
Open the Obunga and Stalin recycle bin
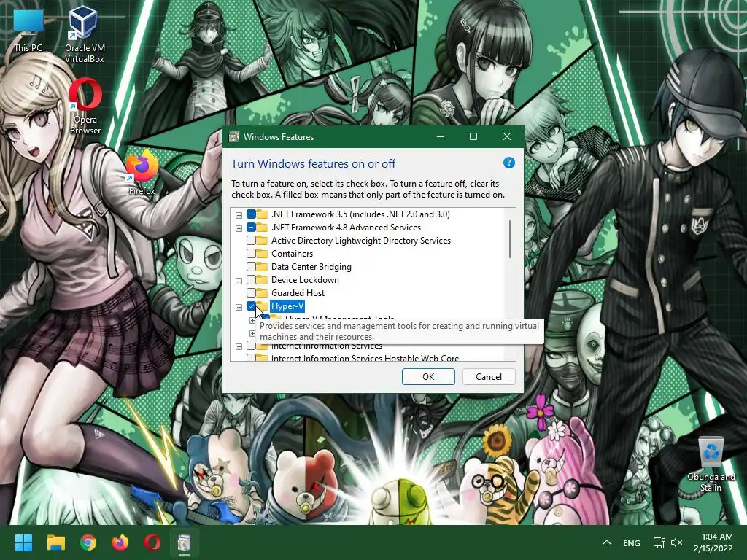tap(711, 464)
